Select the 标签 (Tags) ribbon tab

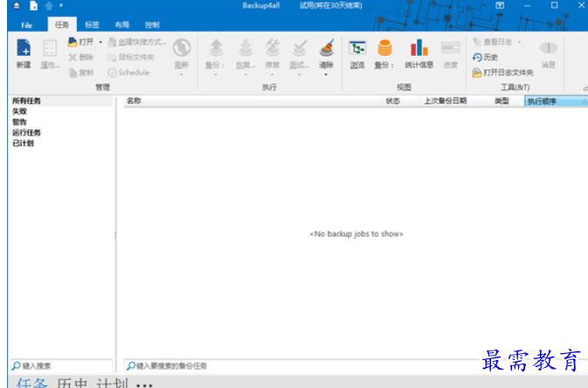(92, 24)
